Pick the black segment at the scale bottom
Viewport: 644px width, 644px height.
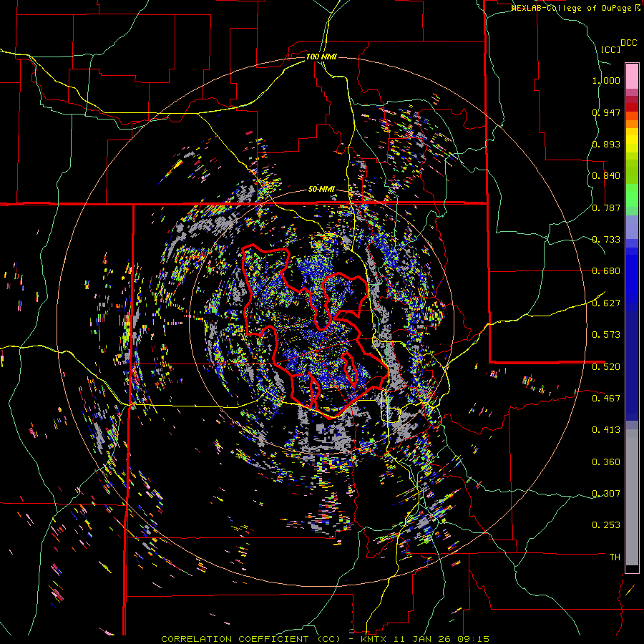pos(632,569)
